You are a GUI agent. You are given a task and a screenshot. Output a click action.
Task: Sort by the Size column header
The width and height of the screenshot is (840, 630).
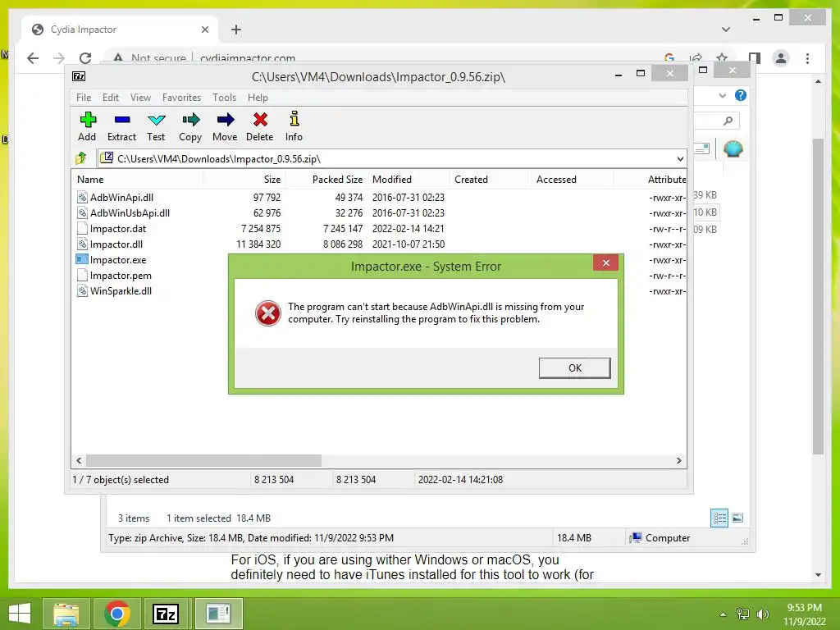click(243, 180)
